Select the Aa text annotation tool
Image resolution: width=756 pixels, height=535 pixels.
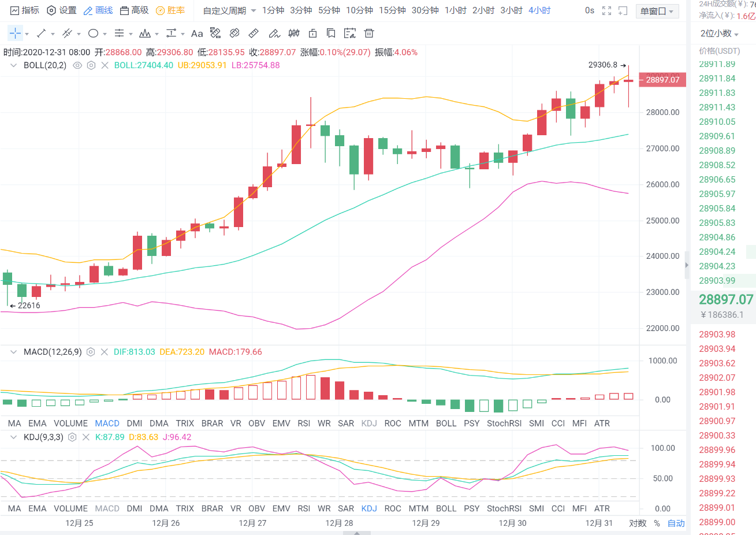click(x=197, y=33)
